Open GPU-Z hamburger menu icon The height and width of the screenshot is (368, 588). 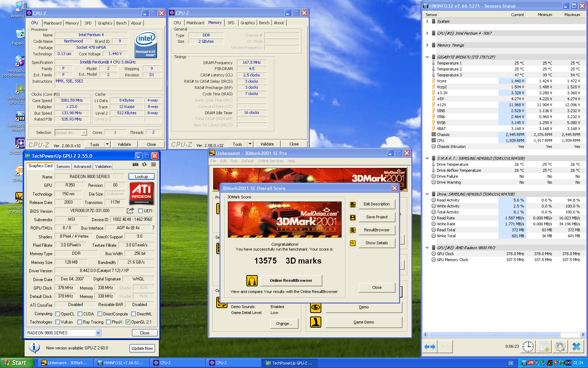pyautogui.click(x=153, y=164)
